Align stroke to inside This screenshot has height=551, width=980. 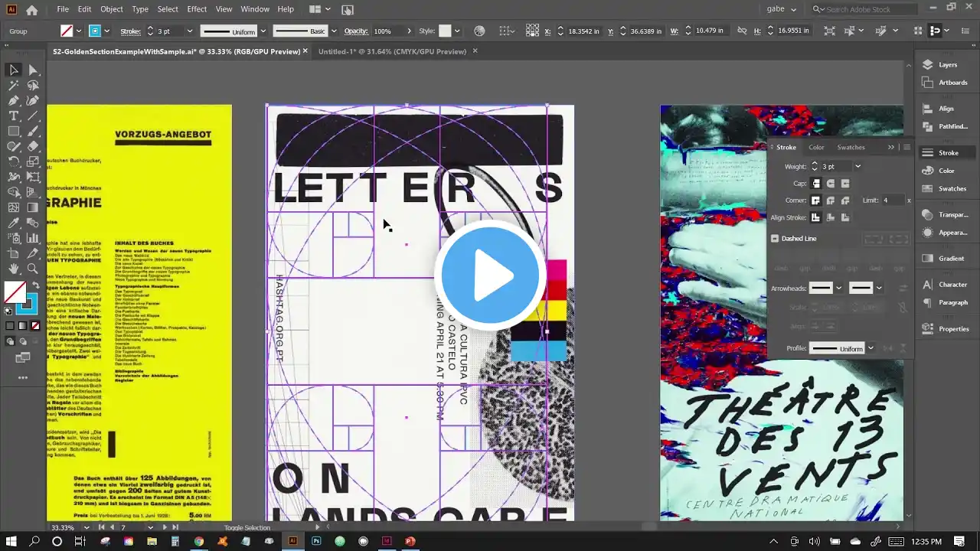coord(831,217)
